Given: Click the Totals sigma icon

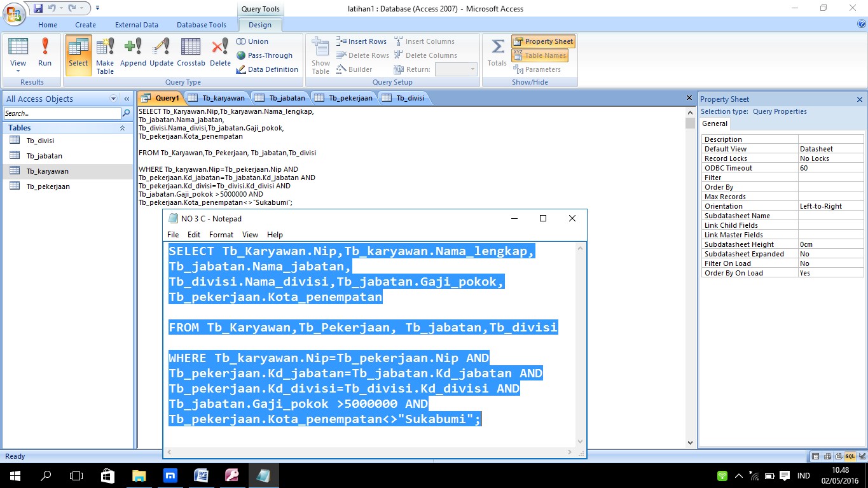Looking at the screenshot, I should [497, 53].
